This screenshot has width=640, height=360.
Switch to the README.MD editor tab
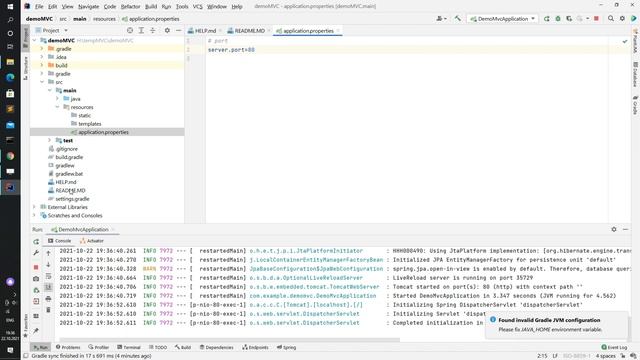point(249,31)
